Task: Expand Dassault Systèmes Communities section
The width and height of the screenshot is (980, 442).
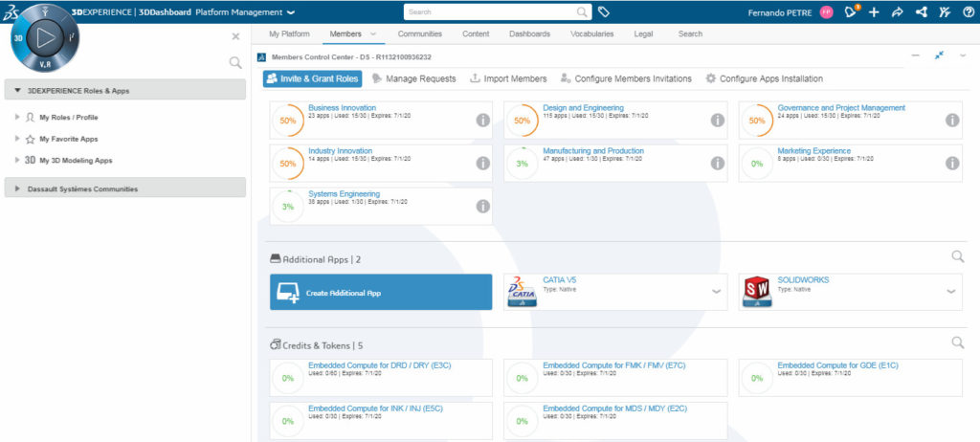Action: pos(17,188)
